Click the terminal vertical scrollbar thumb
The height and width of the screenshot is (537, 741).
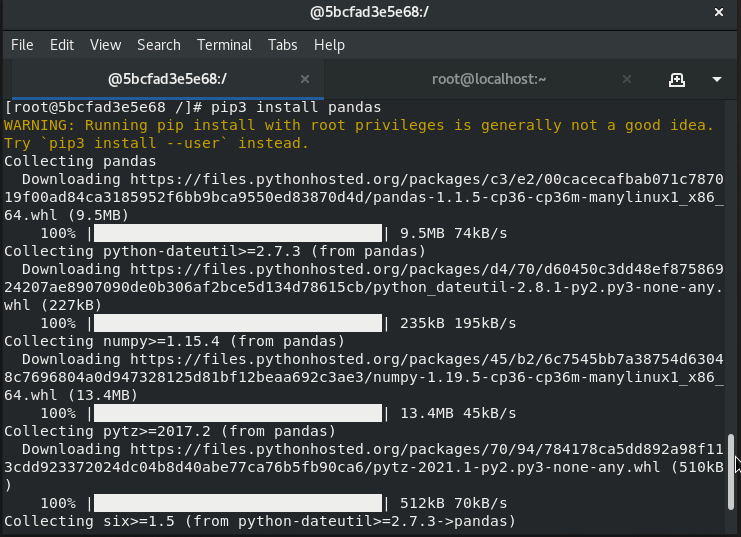731,472
